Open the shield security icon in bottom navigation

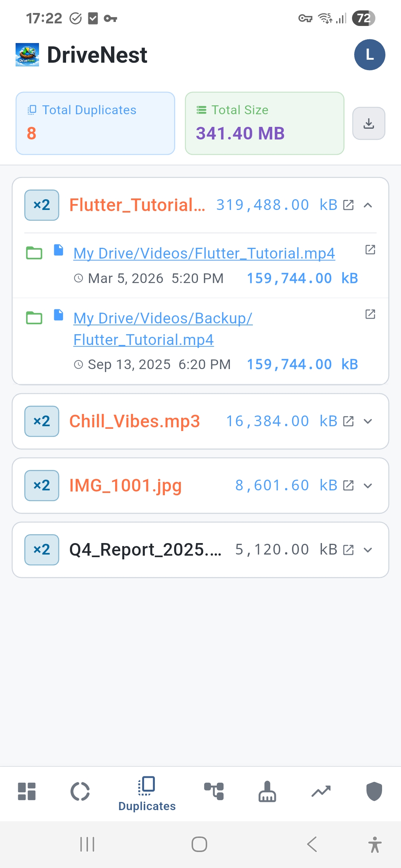[x=374, y=792]
